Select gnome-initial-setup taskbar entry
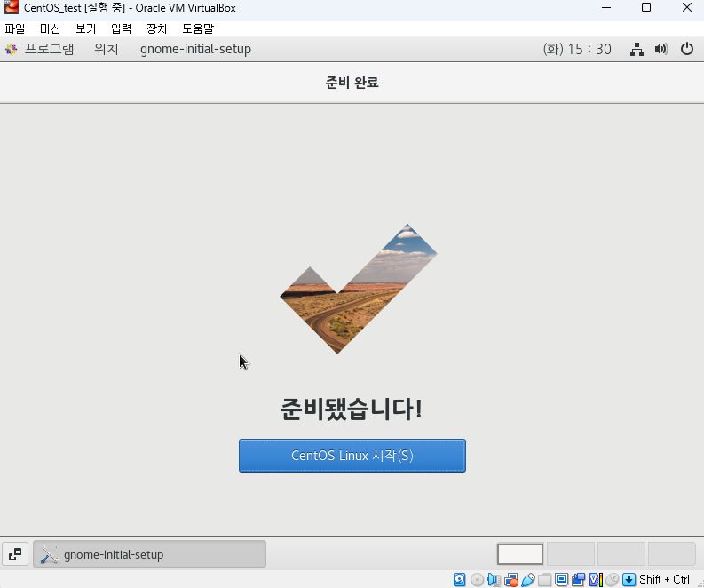Screen dimensions: 704x588 149,554
